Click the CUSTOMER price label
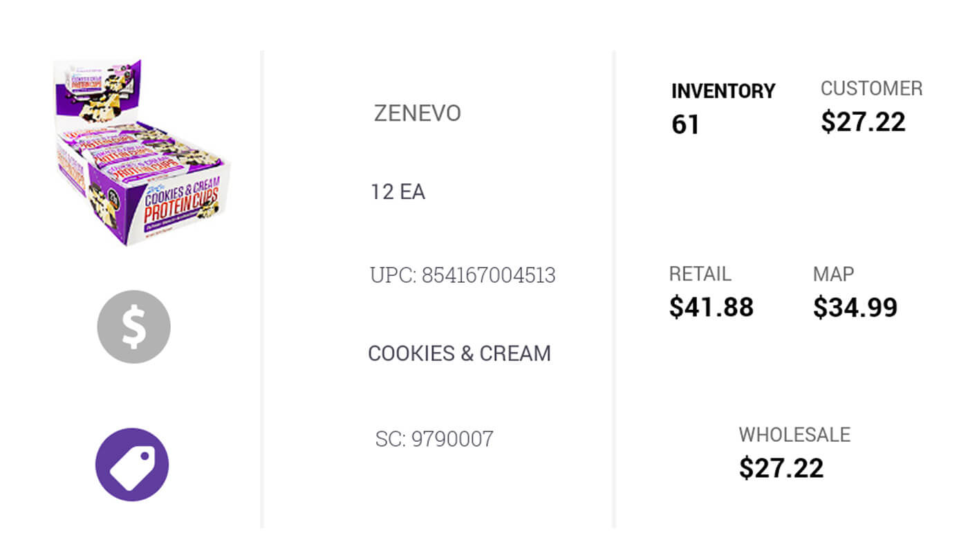The image size is (968, 560). (x=871, y=88)
